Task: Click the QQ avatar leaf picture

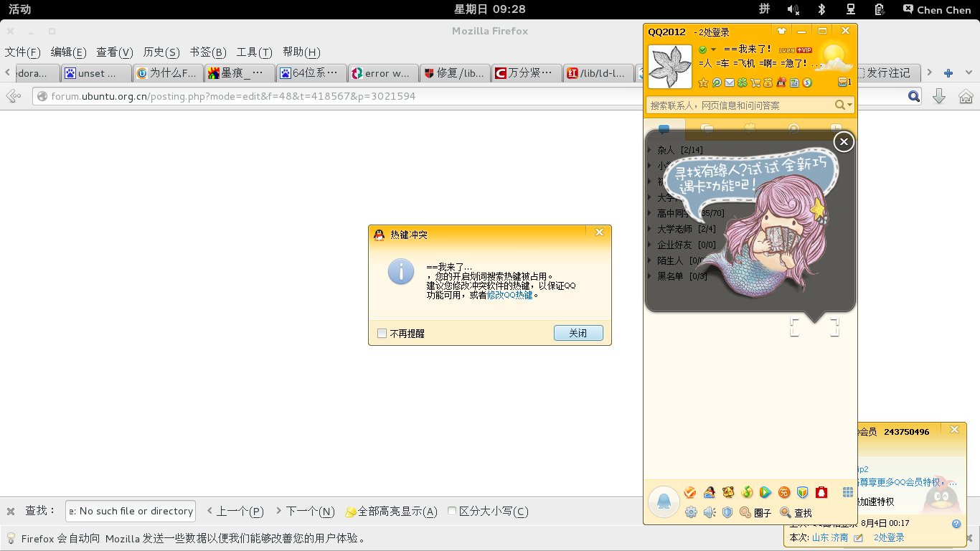Action: pyautogui.click(x=670, y=67)
